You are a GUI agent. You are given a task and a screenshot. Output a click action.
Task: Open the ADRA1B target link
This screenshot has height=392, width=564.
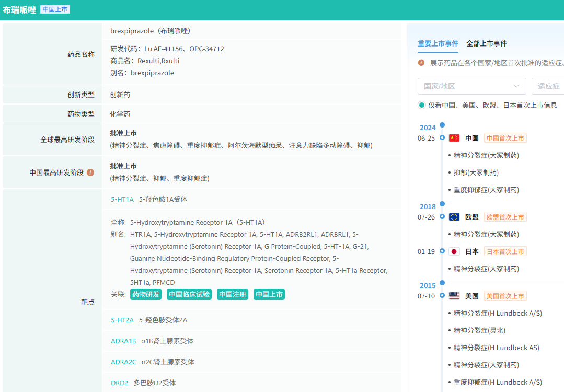click(x=123, y=341)
